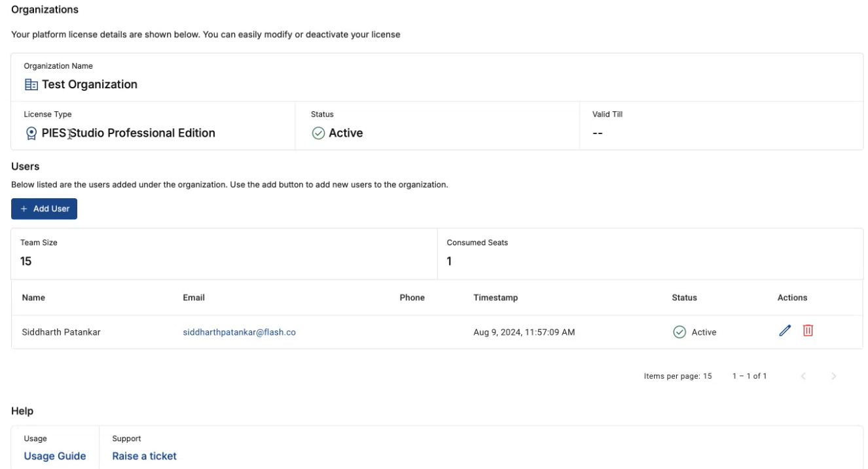Select the Actions column header
868x469 pixels.
click(792, 298)
